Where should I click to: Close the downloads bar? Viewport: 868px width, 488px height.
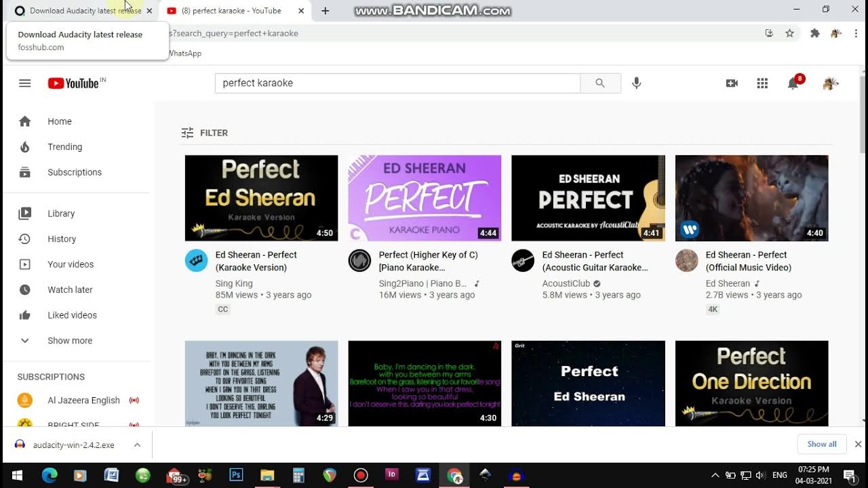(x=858, y=444)
